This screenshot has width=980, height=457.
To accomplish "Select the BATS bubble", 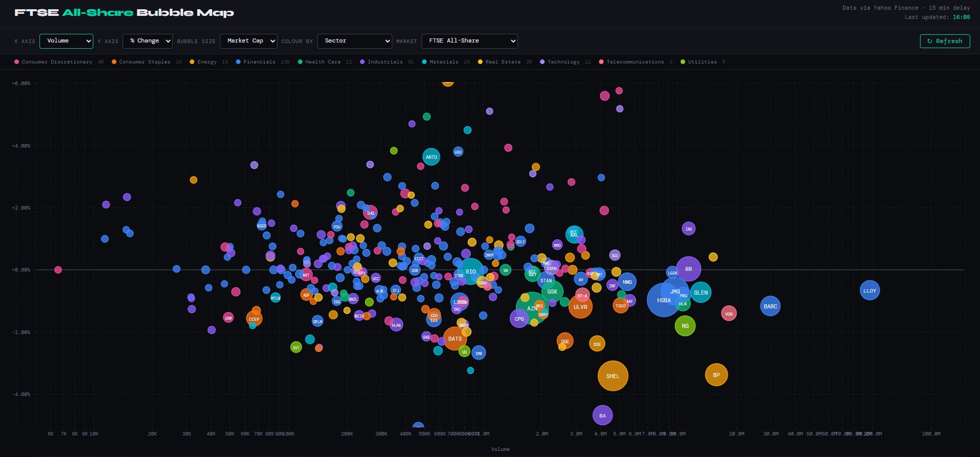I will pyautogui.click(x=455, y=339).
